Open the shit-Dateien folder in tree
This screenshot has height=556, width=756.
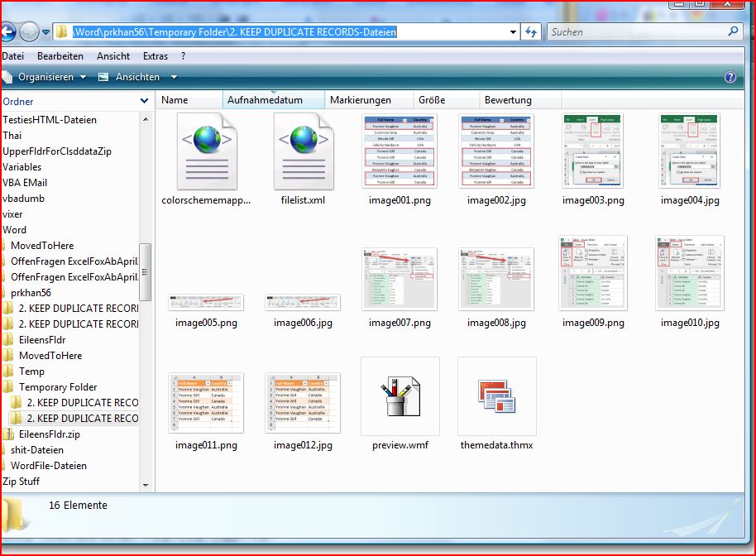[x=36, y=450]
